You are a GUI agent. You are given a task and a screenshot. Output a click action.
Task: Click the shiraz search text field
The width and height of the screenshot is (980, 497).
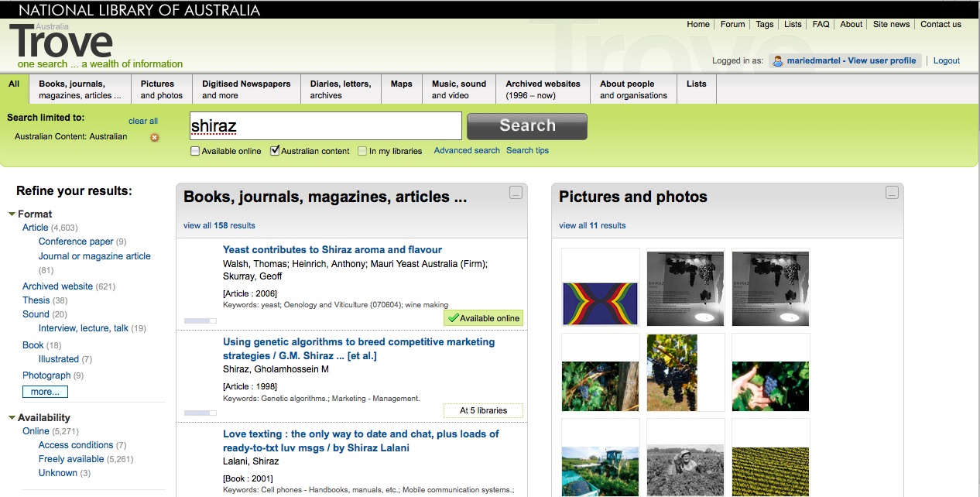tap(325, 126)
